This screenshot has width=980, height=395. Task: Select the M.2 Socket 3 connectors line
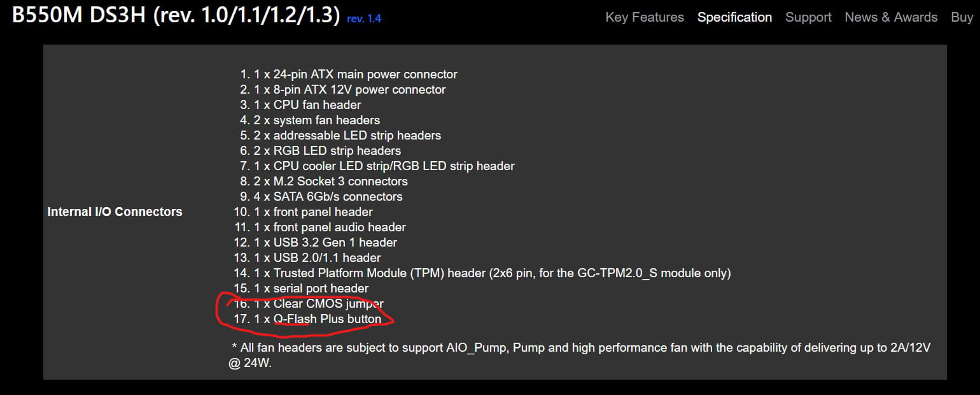tap(324, 181)
